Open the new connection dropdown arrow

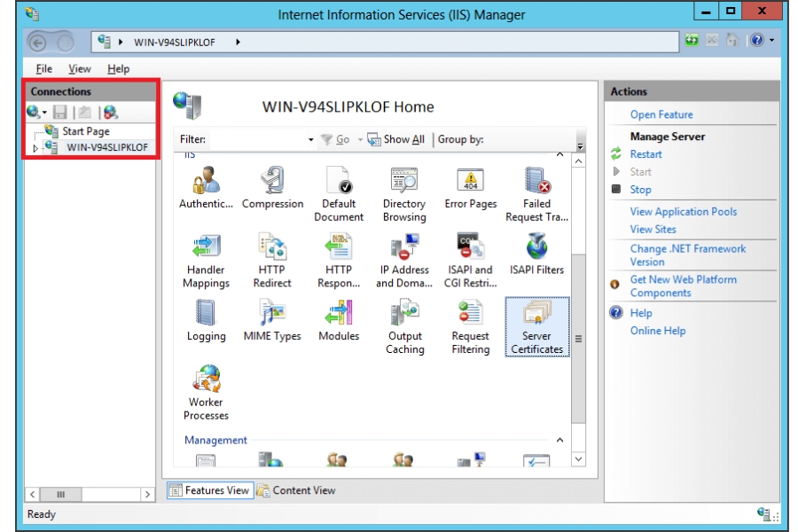[x=45, y=113]
